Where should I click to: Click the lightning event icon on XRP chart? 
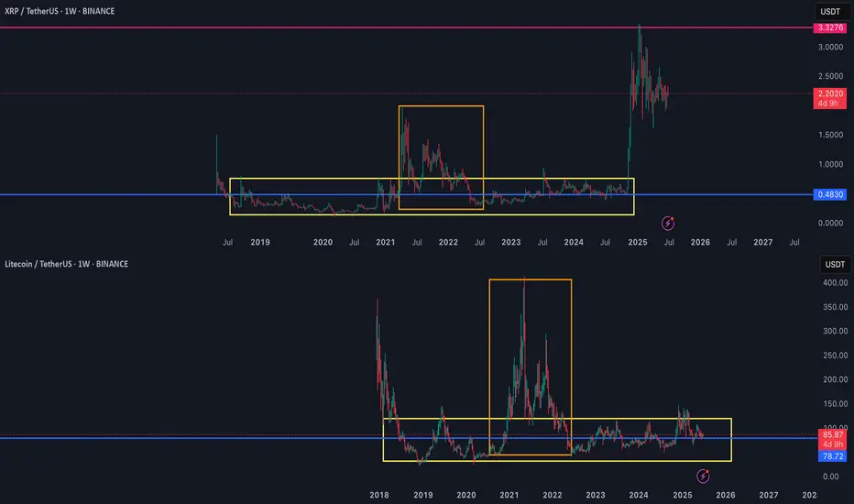click(x=668, y=223)
